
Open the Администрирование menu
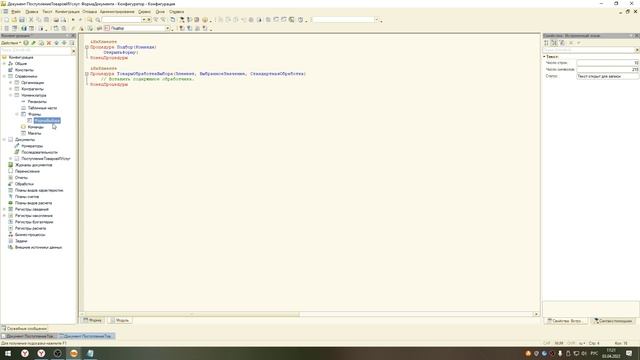tap(117, 12)
